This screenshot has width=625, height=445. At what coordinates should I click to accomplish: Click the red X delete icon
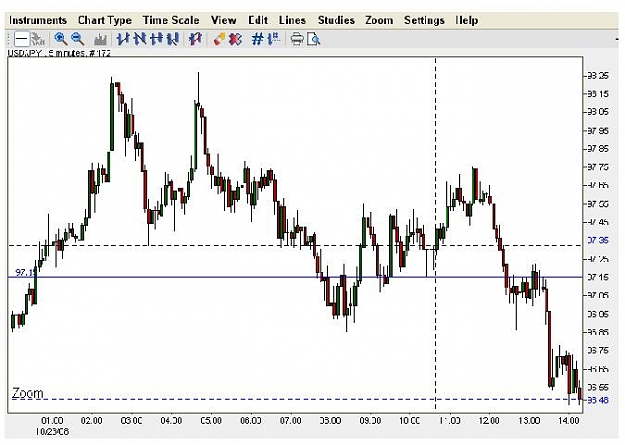point(236,39)
